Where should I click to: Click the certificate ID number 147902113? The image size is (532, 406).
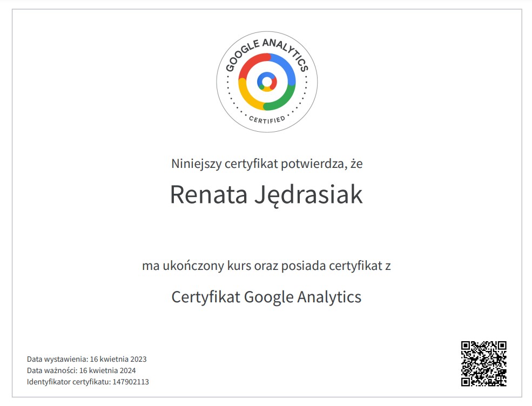tap(130, 382)
